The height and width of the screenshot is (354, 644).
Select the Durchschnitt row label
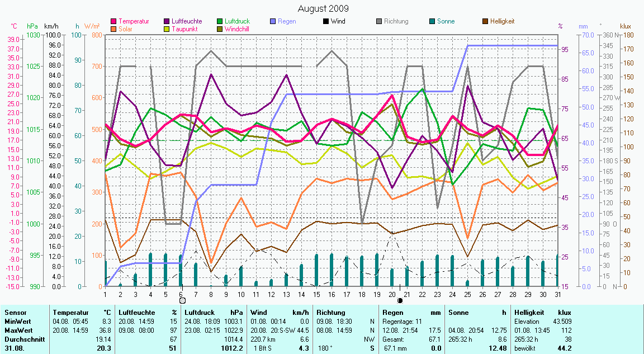click(x=22, y=339)
